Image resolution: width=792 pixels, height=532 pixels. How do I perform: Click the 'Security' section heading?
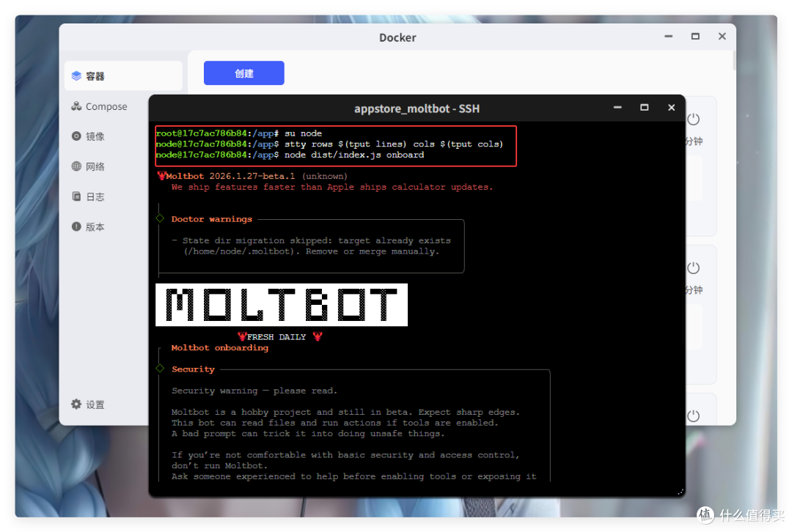coord(193,369)
